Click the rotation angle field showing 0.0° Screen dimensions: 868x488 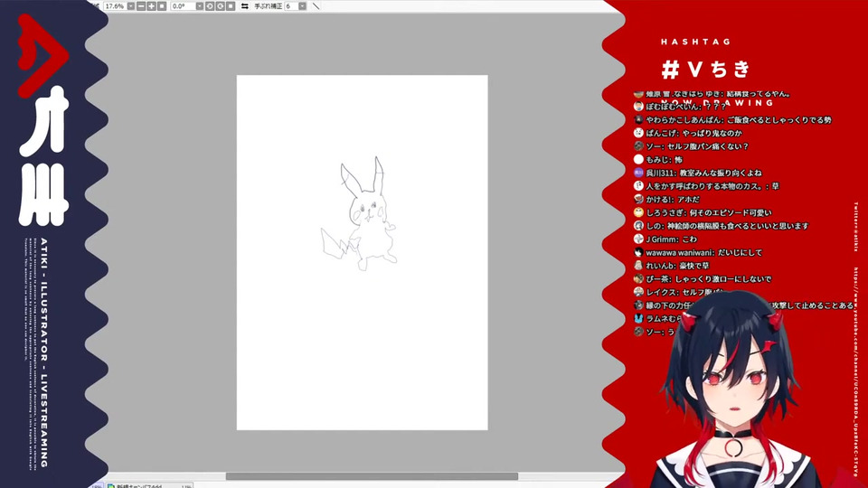184,6
